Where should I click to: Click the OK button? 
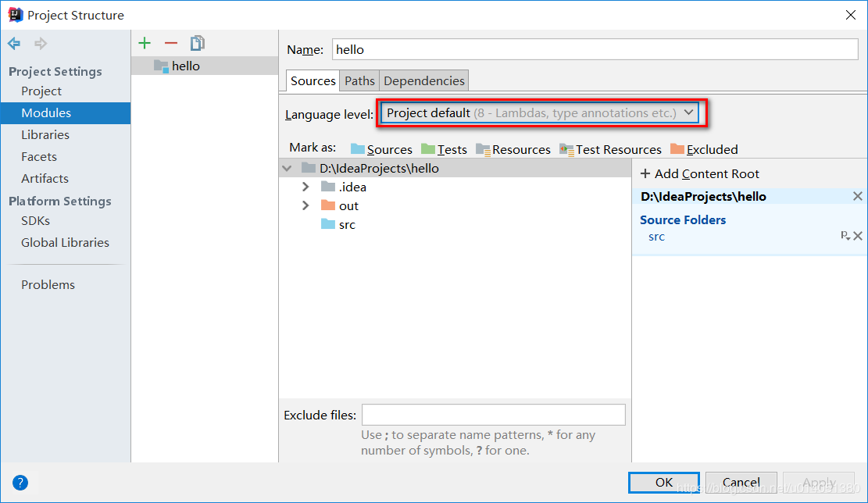click(x=663, y=483)
